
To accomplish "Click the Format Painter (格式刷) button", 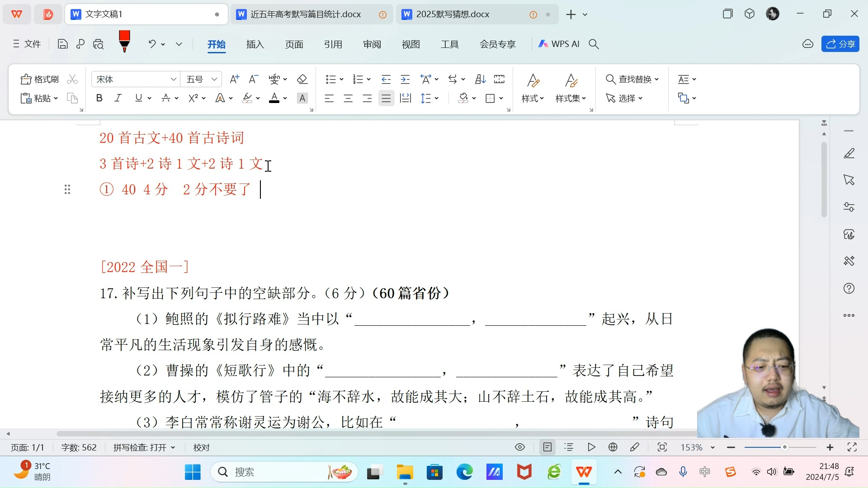I will [40, 79].
